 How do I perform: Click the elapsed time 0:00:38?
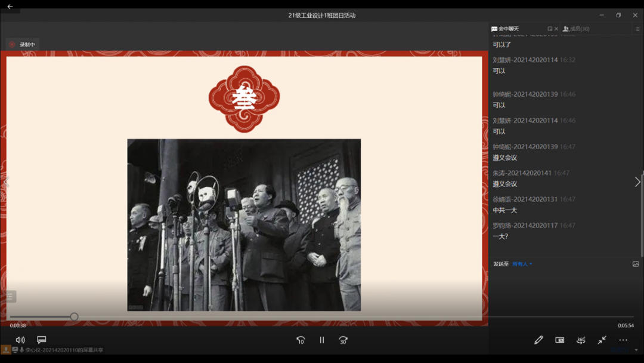(18, 325)
